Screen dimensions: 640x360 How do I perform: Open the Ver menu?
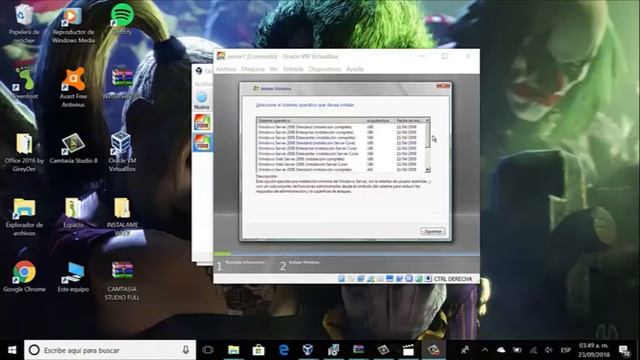(273, 69)
